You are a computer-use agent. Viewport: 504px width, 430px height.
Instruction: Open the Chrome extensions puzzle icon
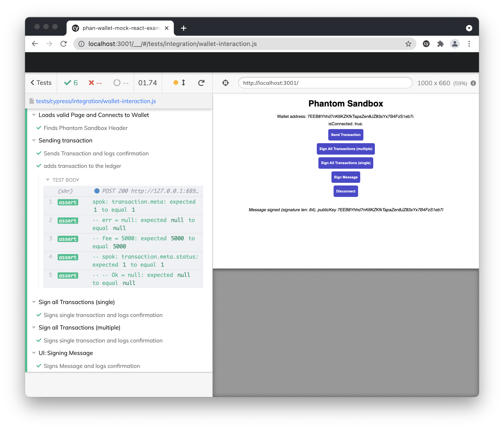tap(440, 44)
